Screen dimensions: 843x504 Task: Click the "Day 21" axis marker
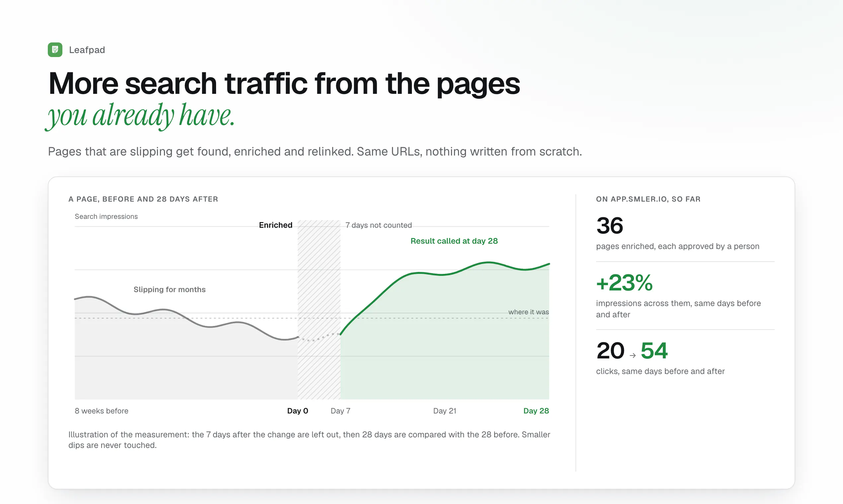[x=445, y=410]
